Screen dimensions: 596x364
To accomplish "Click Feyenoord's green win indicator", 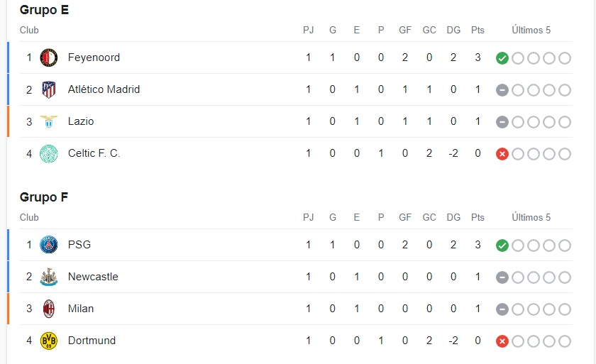I will 502,58.
